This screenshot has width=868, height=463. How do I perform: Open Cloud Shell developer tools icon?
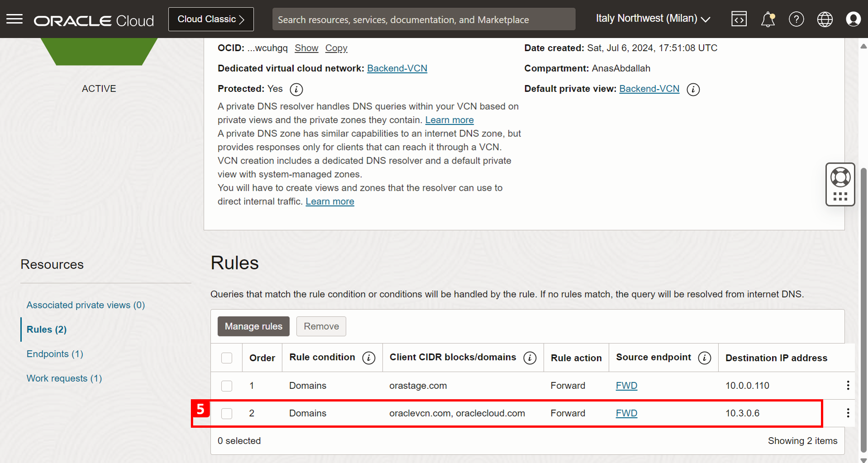[739, 19]
